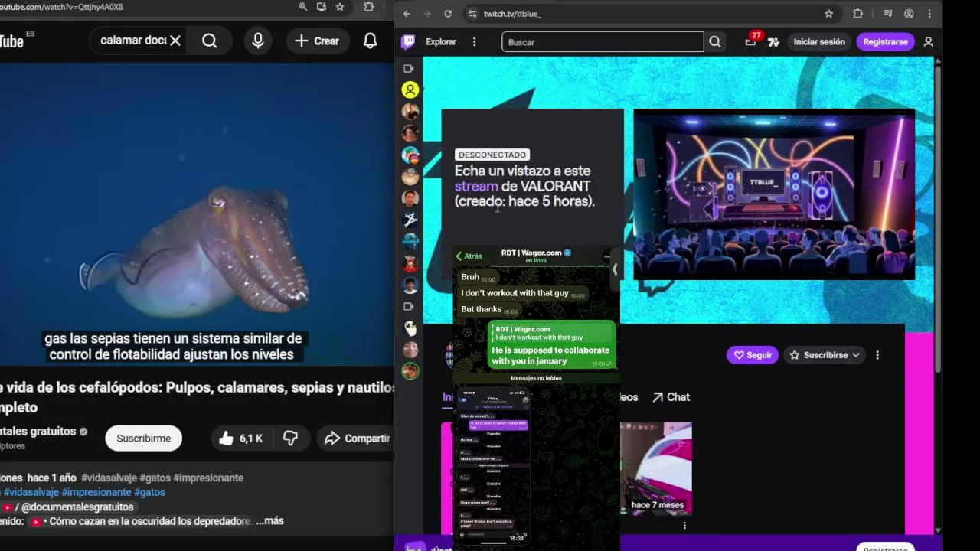980x551 pixels.
Task: Open the YouTube Crear menu
Action: pos(317,41)
